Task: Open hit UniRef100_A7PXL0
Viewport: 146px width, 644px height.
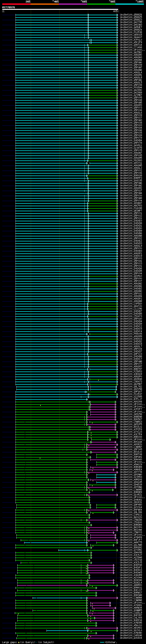Action: point(131,40)
